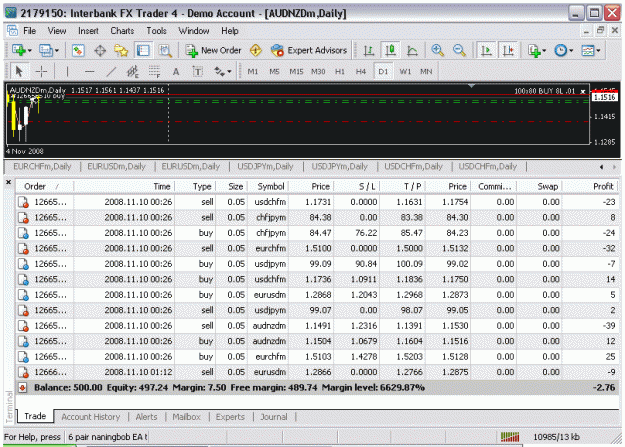Viewport: 625px width, 447px height.
Task: Switch timeframe to W1
Action: pyautogui.click(x=405, y=72)
